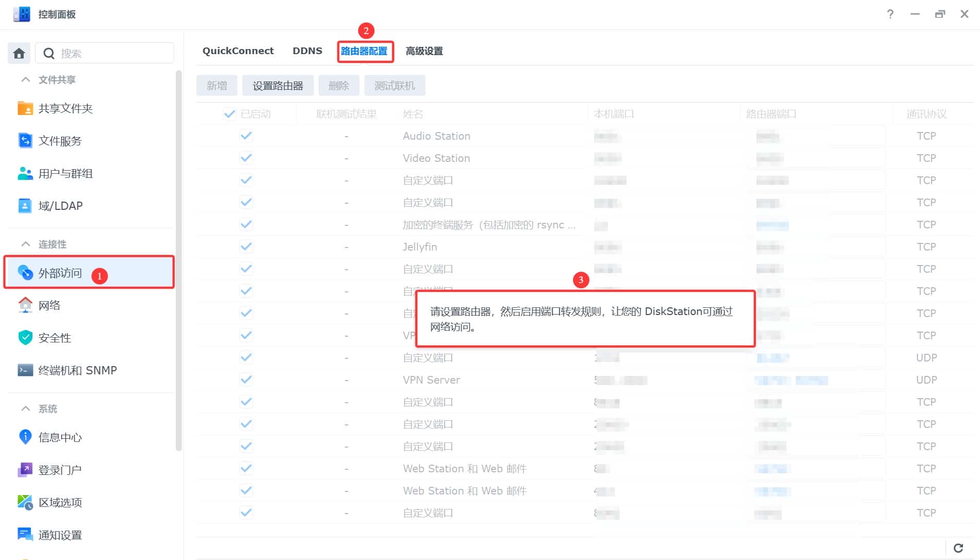Open 共享文件夹 shared folder settings
This screenshot has width=980, height=560.
click(x=65, y=108)
